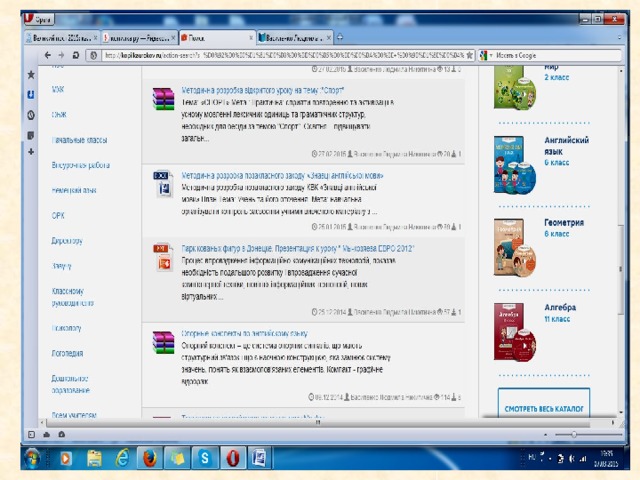Close the active third tab
Screen dimensions: 640x480
coord(251,38)
